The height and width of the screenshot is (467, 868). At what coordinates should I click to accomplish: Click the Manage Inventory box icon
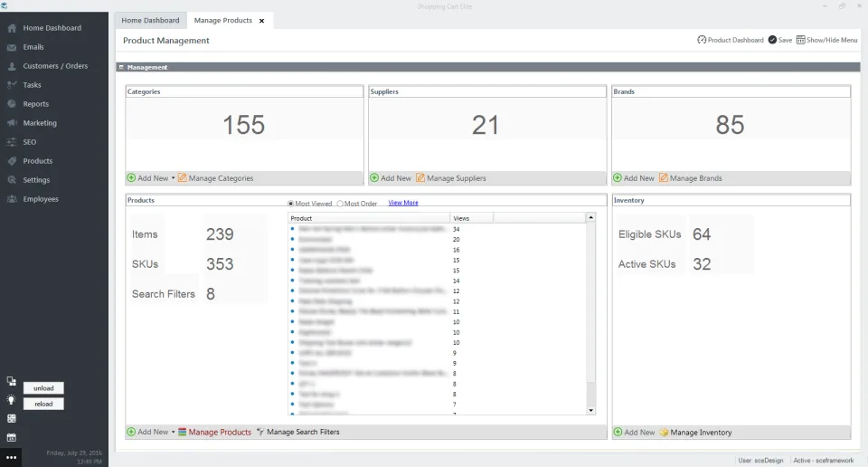(x=664, y=432)
